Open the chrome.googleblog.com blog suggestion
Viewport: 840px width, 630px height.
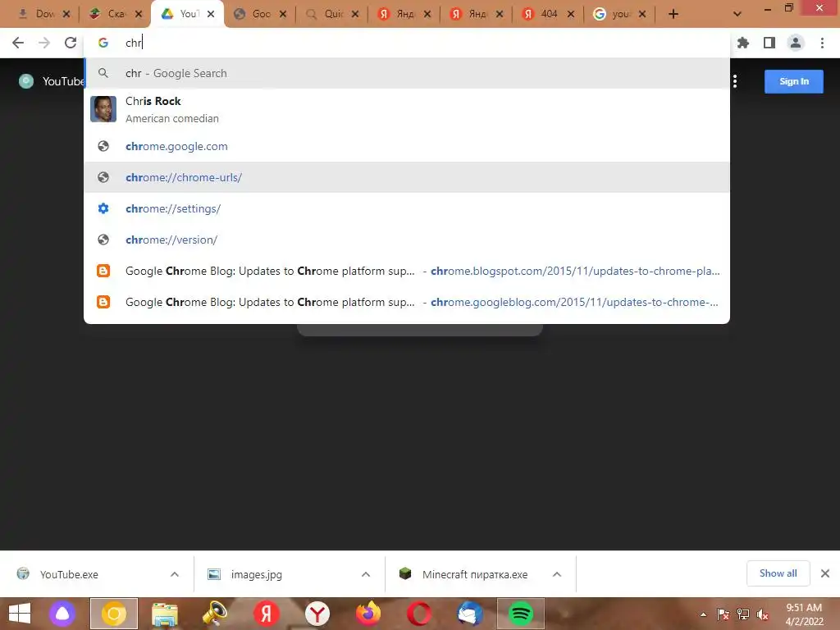click(x=407, y=302)
